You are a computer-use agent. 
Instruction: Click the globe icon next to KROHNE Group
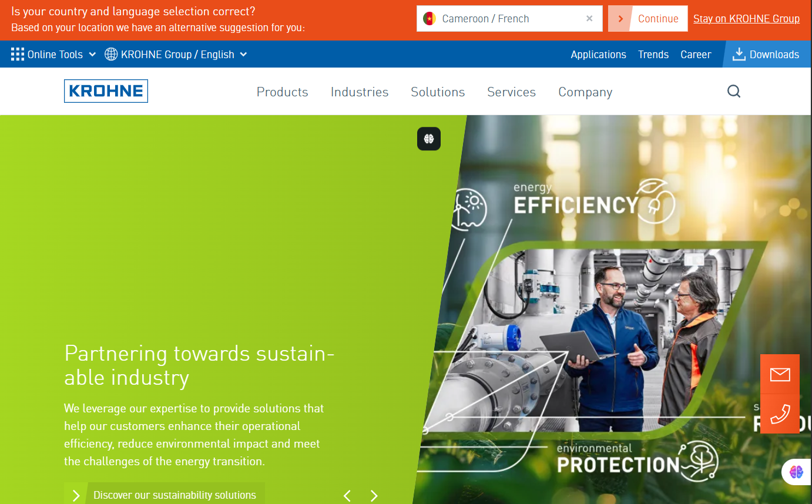pos(111,54)
